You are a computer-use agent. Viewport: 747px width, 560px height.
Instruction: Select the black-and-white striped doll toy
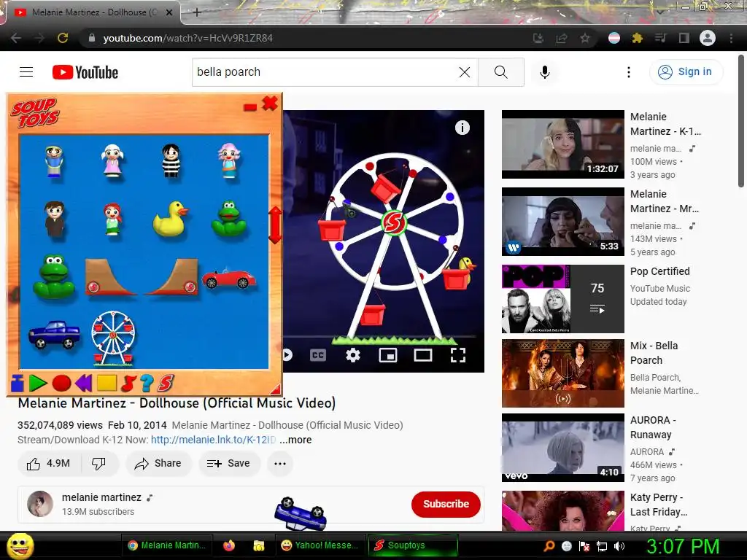pos(171,160)
